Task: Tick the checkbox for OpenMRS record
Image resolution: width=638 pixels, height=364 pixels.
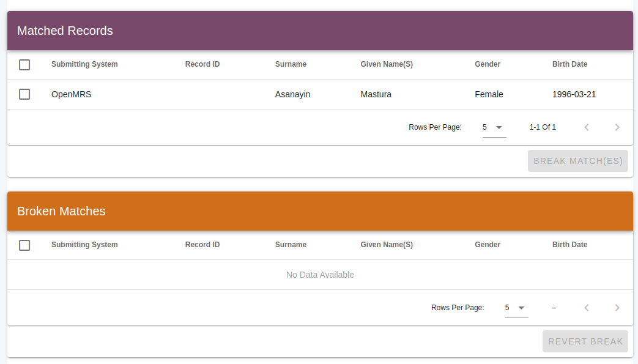Action: pyautogui.click(x=24, y=94)
